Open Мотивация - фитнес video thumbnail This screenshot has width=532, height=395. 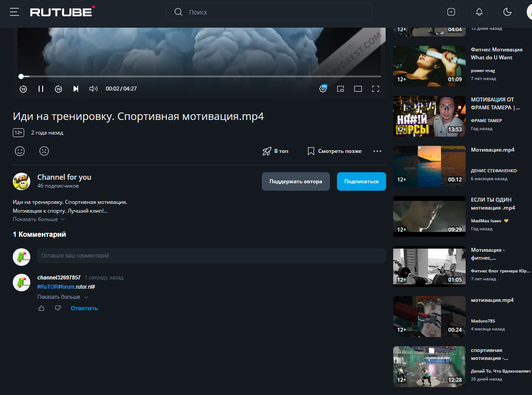point(429,266)
